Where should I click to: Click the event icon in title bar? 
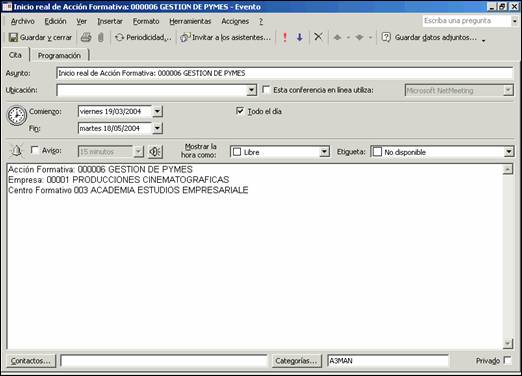[7, 7]
